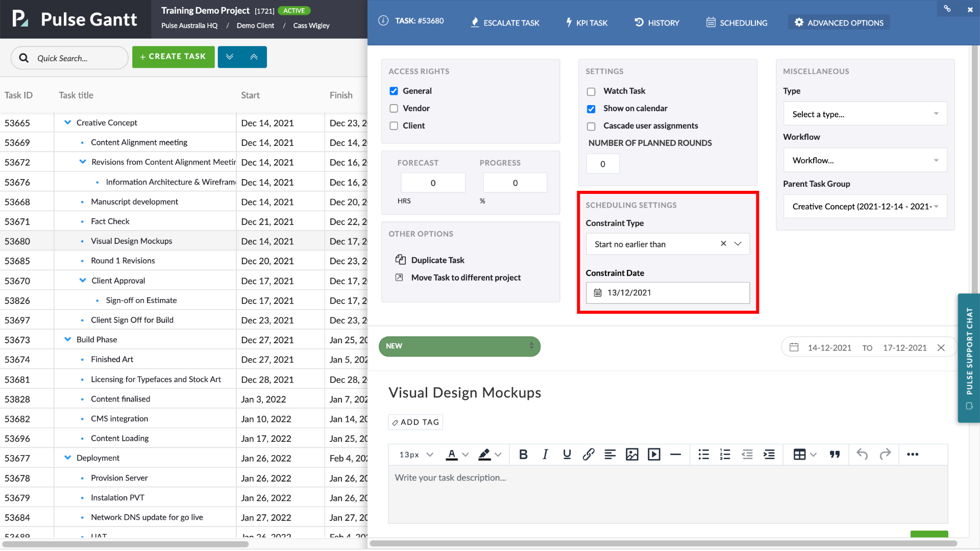Collapse the Creative Concept task group
The width and height of the screenshot is (980, 551).
click(67, 122)
